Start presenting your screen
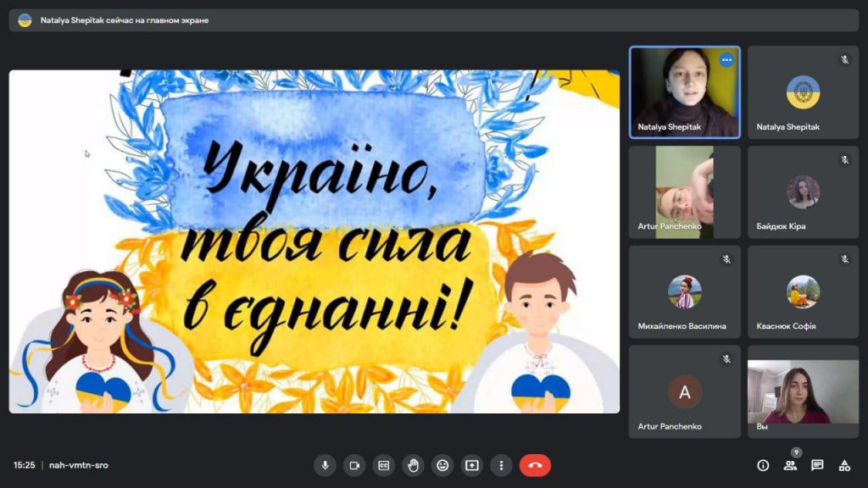The height and width of the screenshot is (488, 868). click(x=471, y=465)
